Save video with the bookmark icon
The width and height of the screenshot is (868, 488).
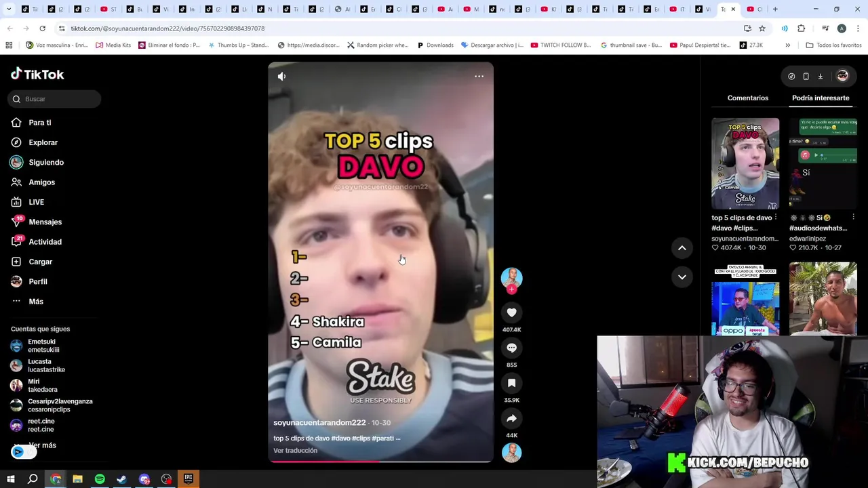coord(511,383)
